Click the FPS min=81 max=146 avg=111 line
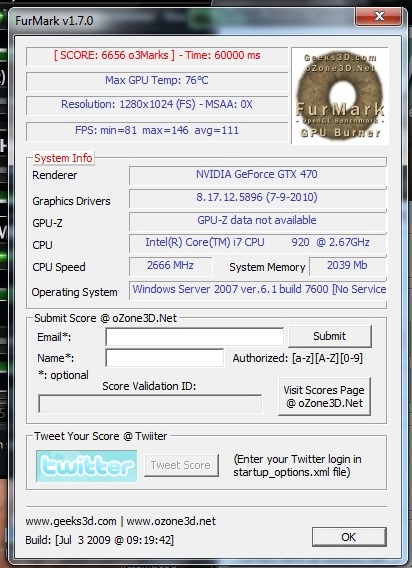Viewport: 412px width, 568px height. coord(157,130)
